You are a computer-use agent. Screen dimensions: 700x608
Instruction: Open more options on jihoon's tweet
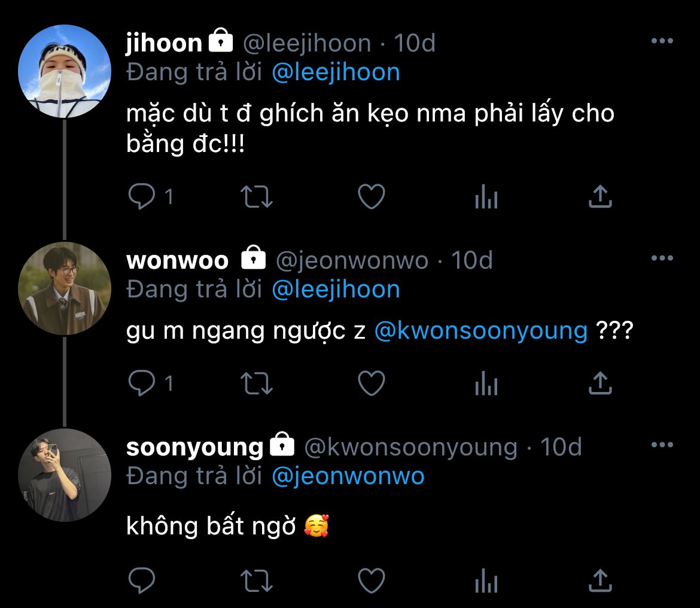pyautogui.click(x=662, y=41)
